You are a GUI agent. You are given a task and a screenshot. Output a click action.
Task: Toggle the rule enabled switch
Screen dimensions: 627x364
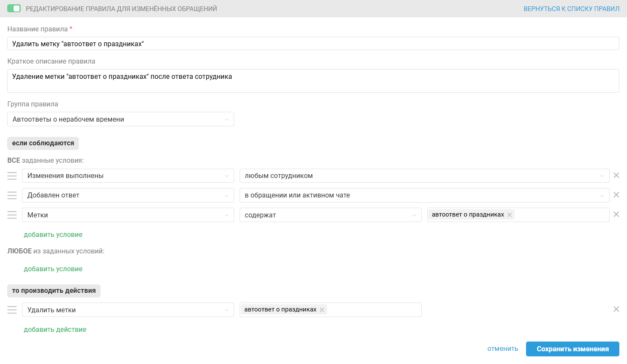(14, 8)
